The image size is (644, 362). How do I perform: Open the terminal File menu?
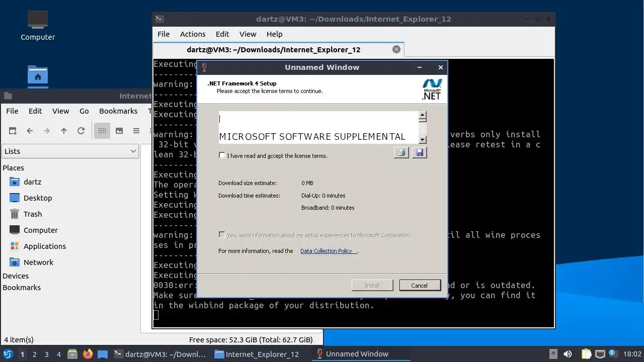(x=164, y=34)
